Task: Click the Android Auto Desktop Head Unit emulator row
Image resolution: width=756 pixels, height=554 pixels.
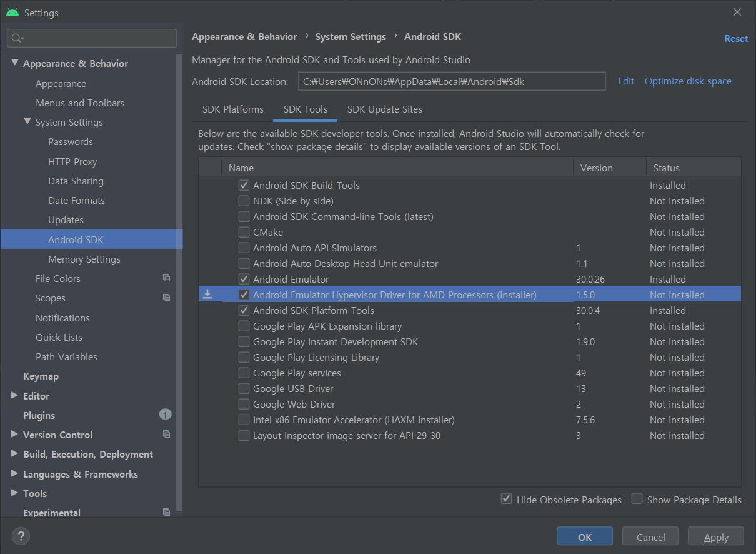Action: pyautogui.click(x=470, y=263)
